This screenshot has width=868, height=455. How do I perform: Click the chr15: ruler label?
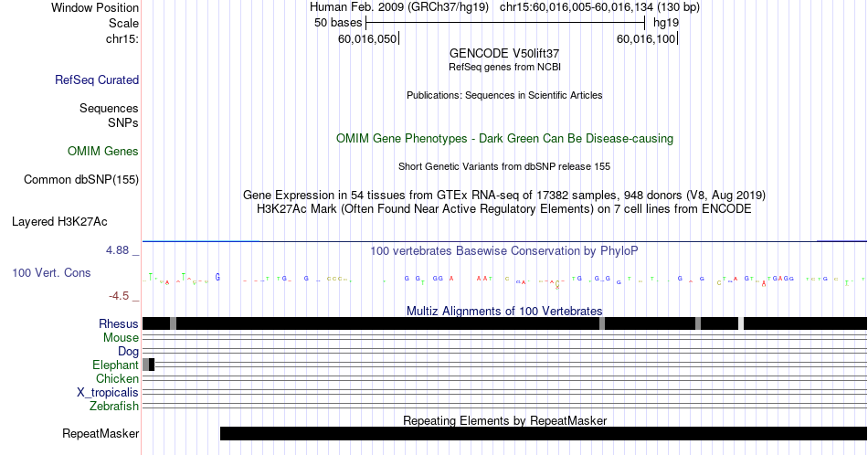[x=122, y=38]
